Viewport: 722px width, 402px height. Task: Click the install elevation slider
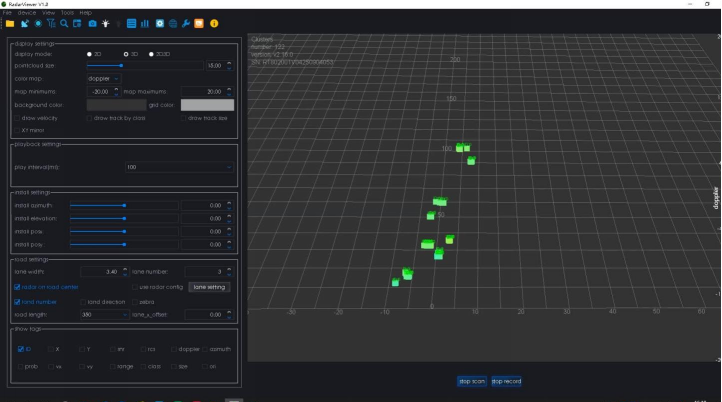[124, 219]
